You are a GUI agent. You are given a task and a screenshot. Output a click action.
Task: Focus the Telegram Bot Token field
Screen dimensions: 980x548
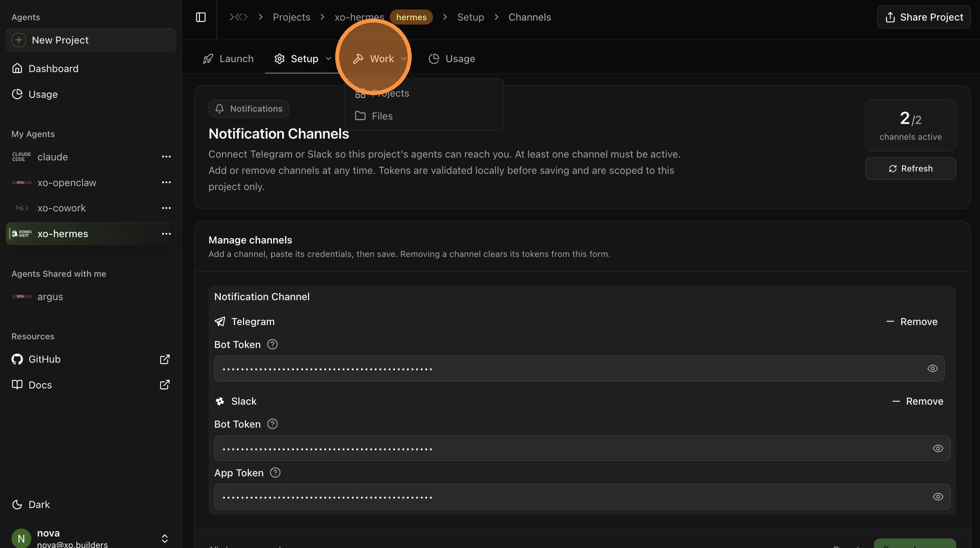click(579, 369)
